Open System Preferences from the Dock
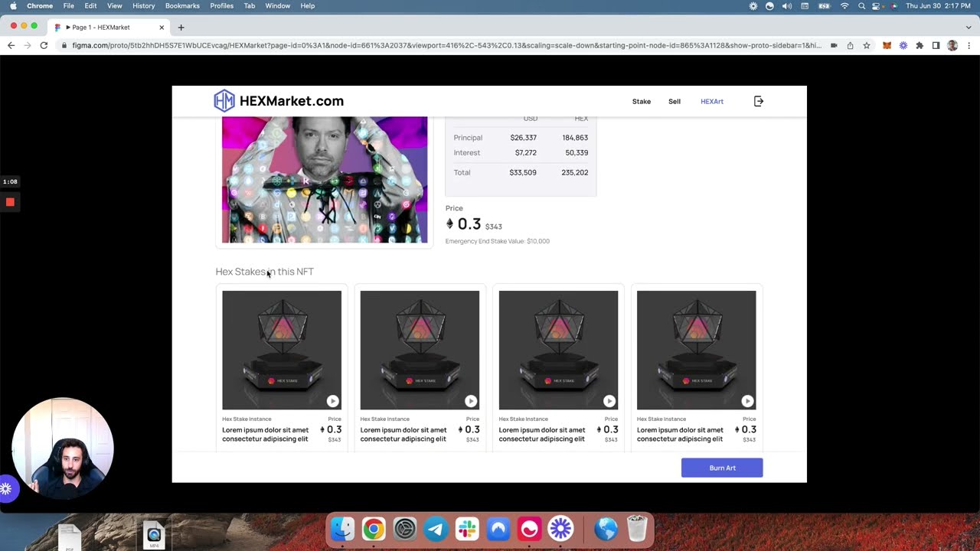Viewport: 980px width, 551px height. (405, 529)
